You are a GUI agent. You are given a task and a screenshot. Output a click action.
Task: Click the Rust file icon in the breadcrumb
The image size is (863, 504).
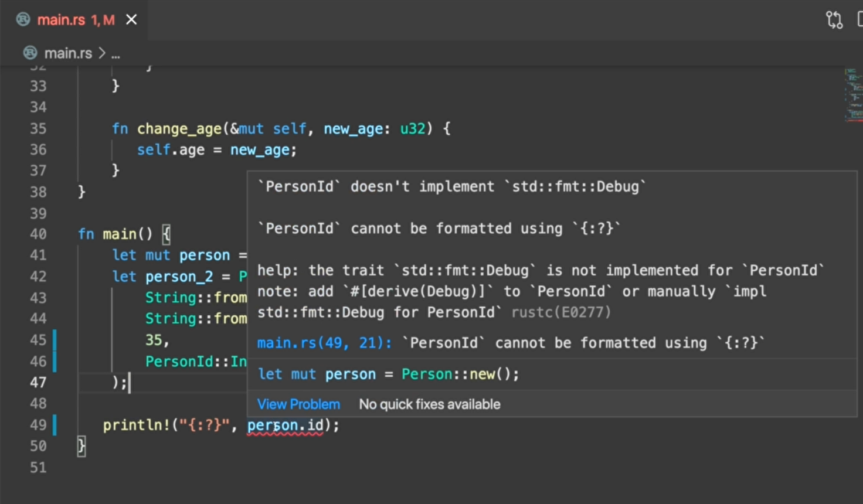pos(30,53)
